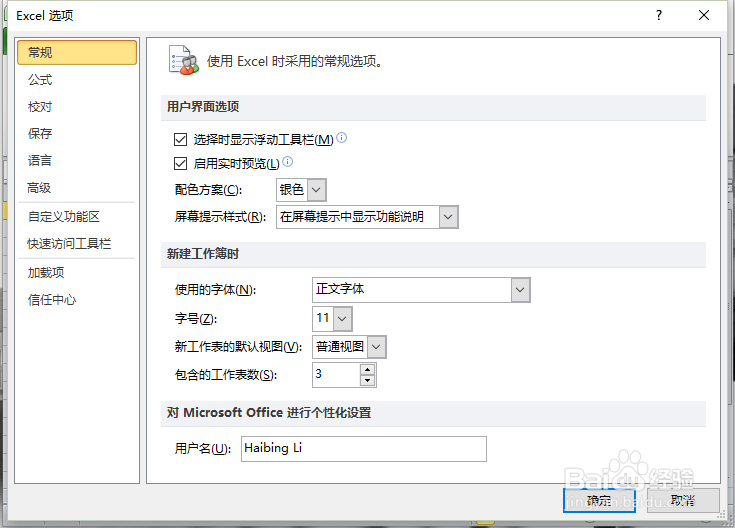Confirm with the 确定 button

pos(599,501)
